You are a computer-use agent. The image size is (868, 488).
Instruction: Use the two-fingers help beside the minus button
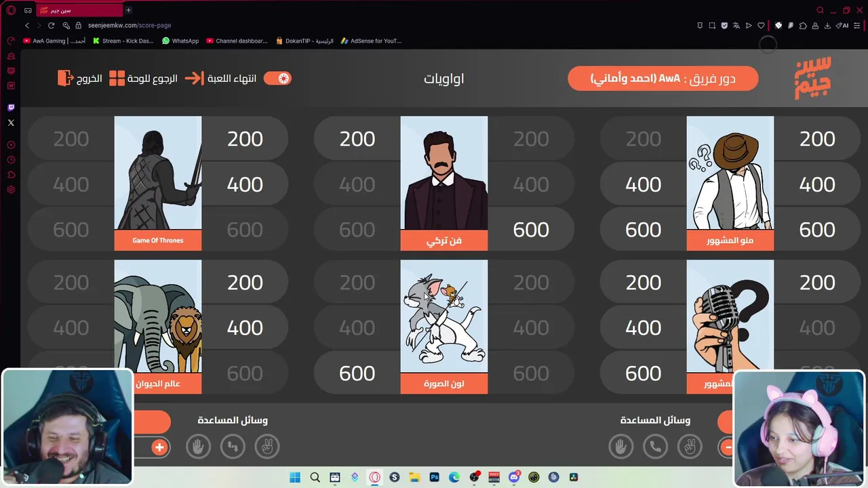pos(690,447)
